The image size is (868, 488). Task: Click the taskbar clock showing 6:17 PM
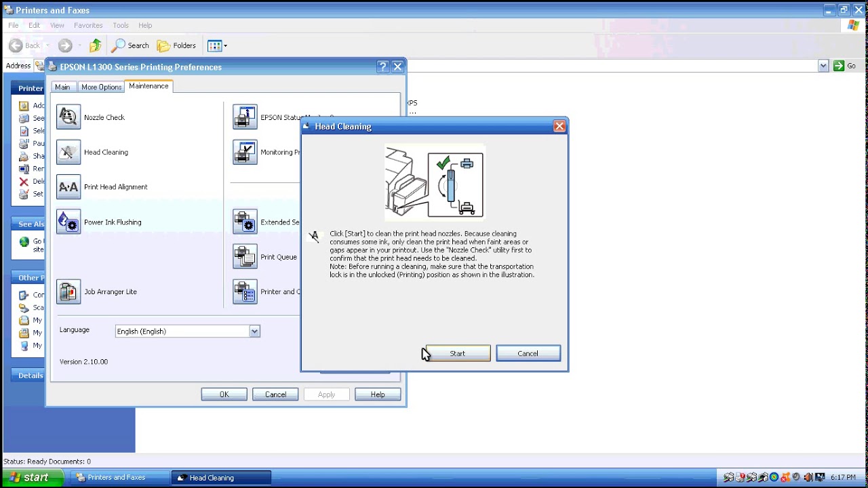pos(843,478)
